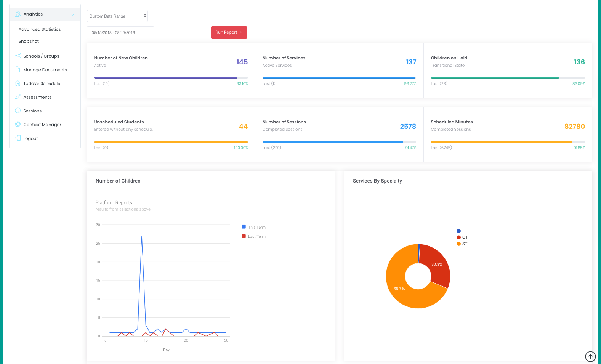Click the Sessions clock icon

tap(18, 111)
